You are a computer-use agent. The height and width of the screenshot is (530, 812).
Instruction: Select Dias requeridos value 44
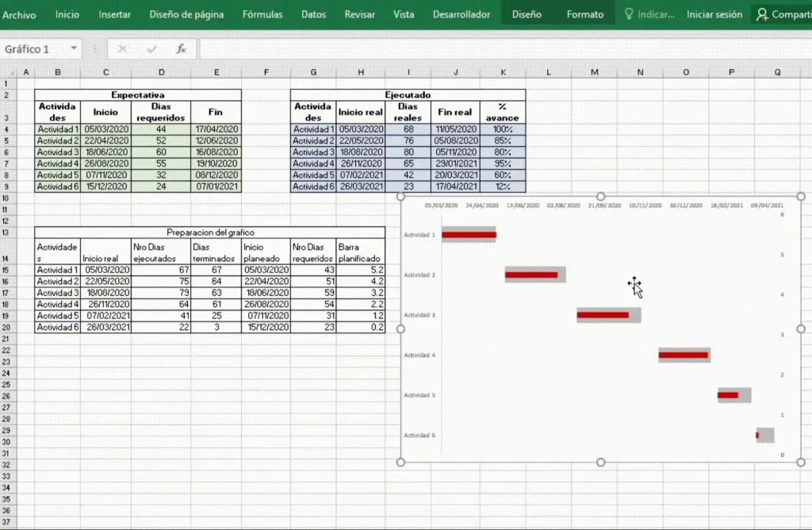pyautogui.click(x=161, y=129)
